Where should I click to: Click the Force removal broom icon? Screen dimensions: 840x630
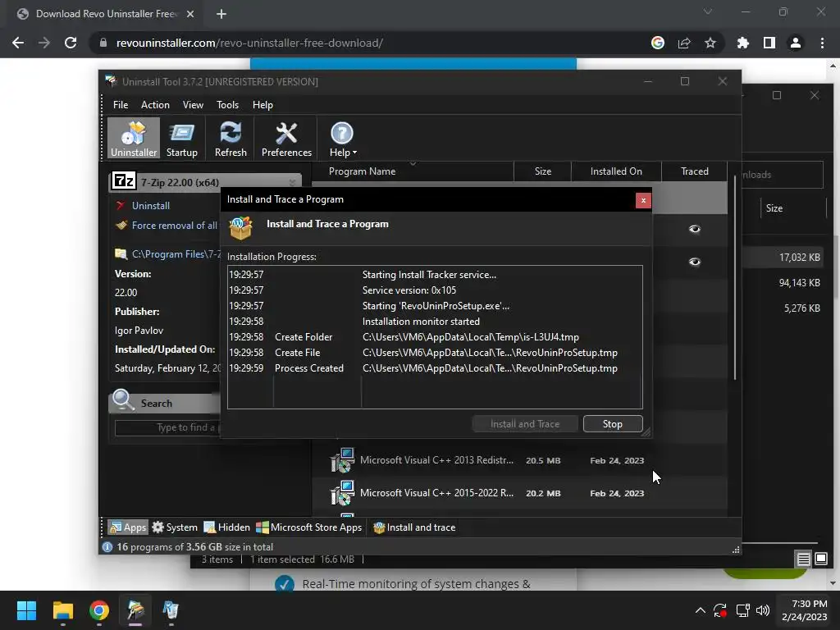coord(121,225)
